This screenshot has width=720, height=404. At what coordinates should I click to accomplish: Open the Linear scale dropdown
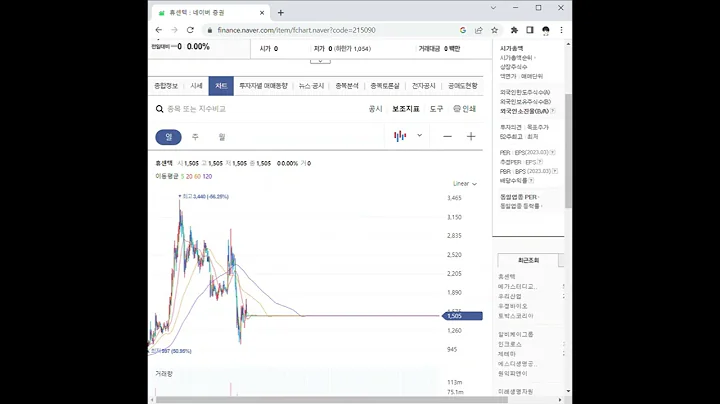[x=465, y=184]
